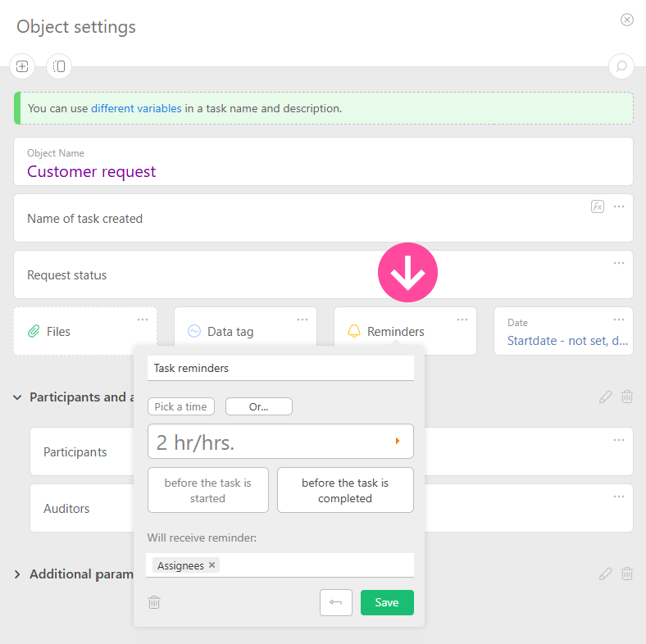Remove the Assignees tag from recipients
The image size is (646, 644).
click(x=212, y=565)
